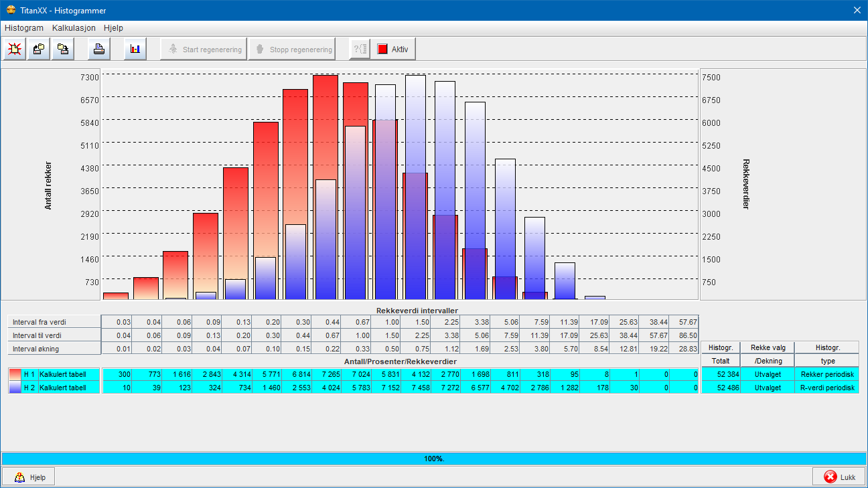Click the 'Rekke valg' column header

[768, 347]
